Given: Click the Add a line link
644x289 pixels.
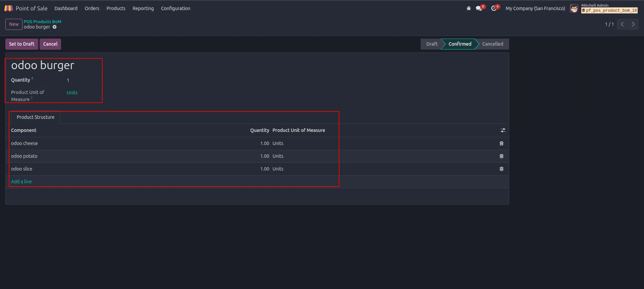Looking at the screenshot, I should tap(21, 182).
